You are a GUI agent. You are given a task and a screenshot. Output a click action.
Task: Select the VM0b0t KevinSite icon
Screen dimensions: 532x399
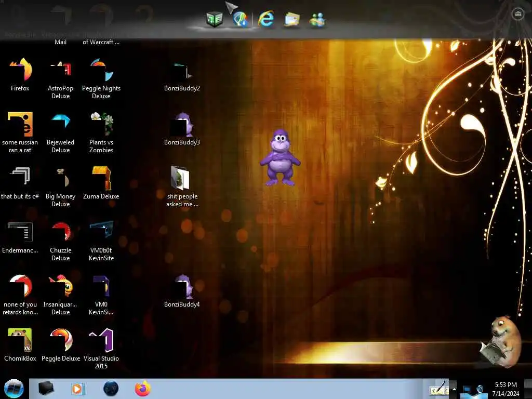[101, 241]
